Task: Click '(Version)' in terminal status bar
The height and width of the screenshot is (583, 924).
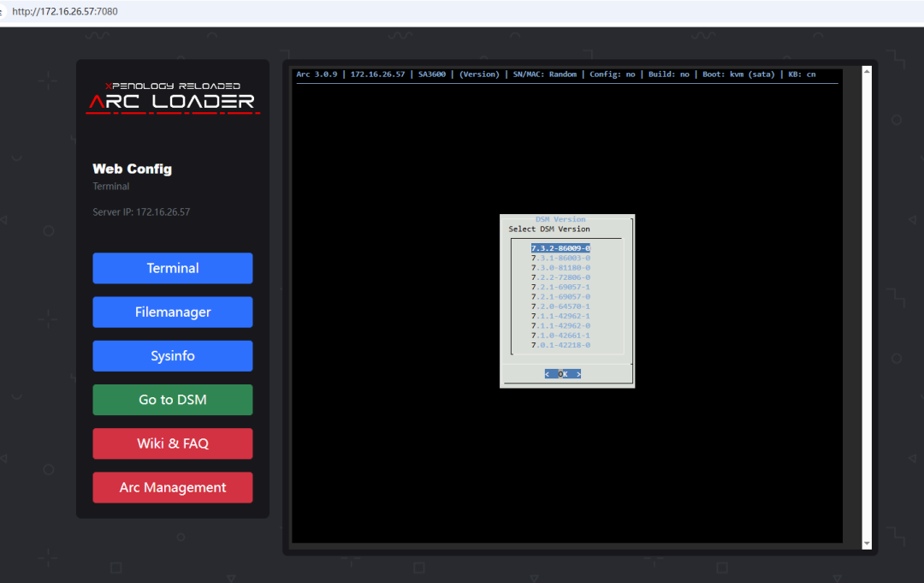Action: click(x=479, y=74)
